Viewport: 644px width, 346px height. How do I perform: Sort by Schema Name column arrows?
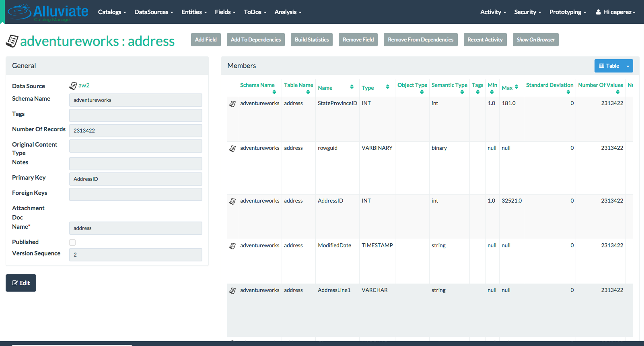pyautogui.click(x=274, y=92)
